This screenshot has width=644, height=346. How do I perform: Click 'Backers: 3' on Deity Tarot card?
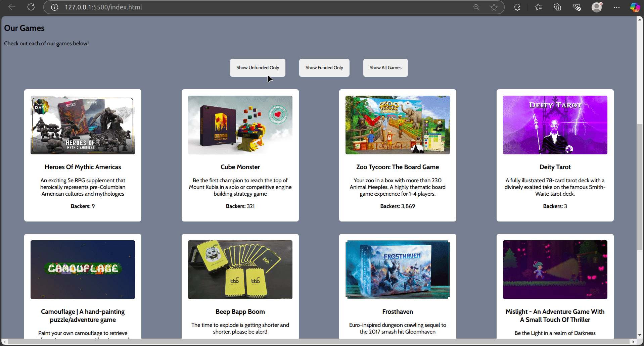click(555, 206)
